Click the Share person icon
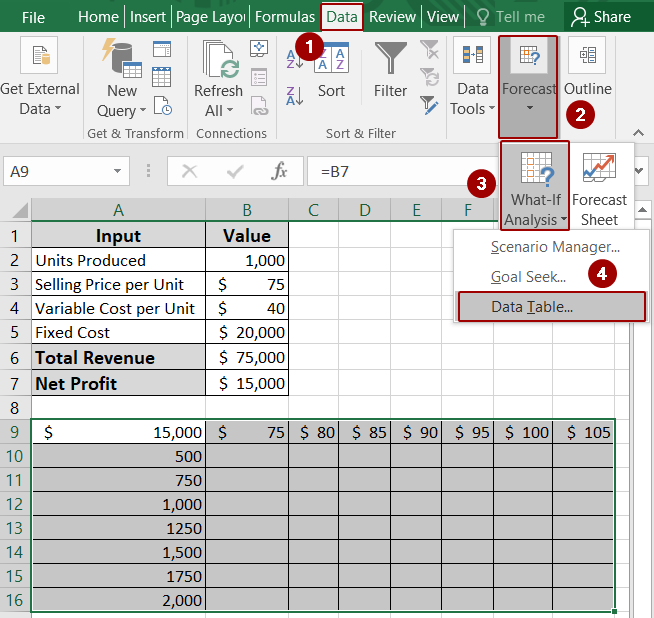Viewport: 654px width, 618px height. (x=580, y=17)
